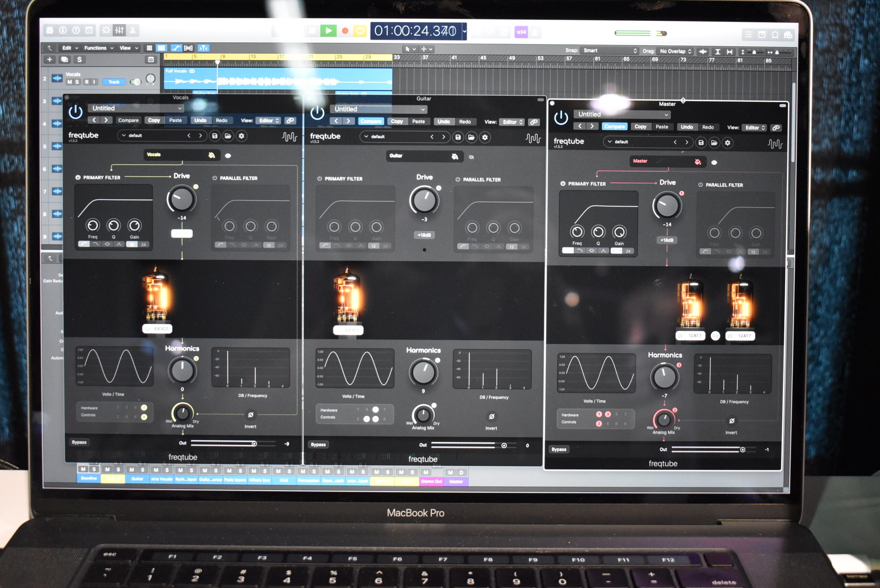Open the View Editor dropdown in Master plugin

(x=755, y=127)
